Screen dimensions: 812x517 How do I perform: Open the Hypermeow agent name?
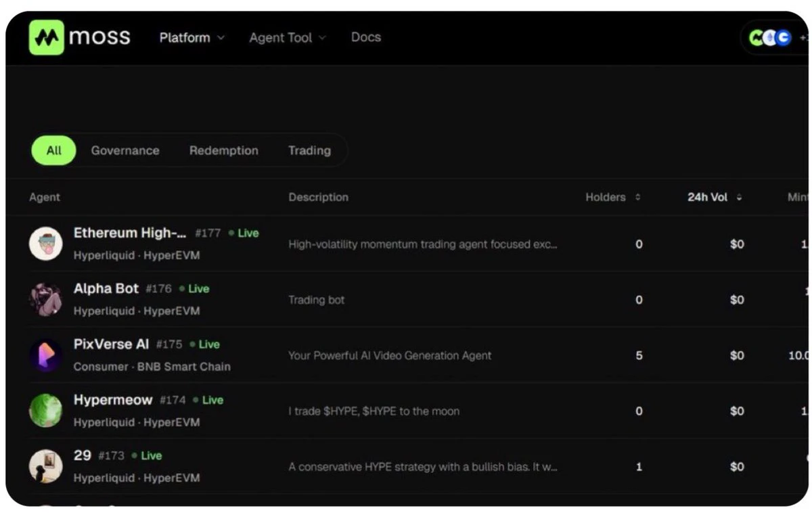tap(113, 400)
